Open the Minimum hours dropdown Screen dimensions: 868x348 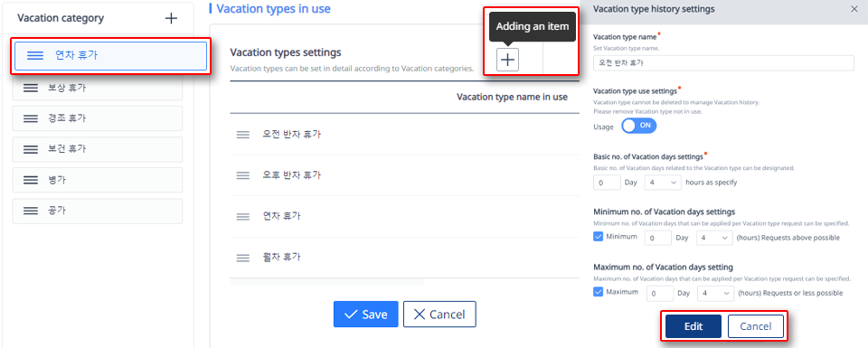715,238
